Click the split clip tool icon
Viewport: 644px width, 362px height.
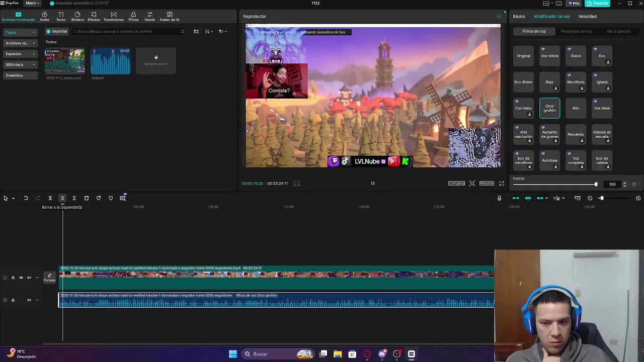tap(50, 198)
